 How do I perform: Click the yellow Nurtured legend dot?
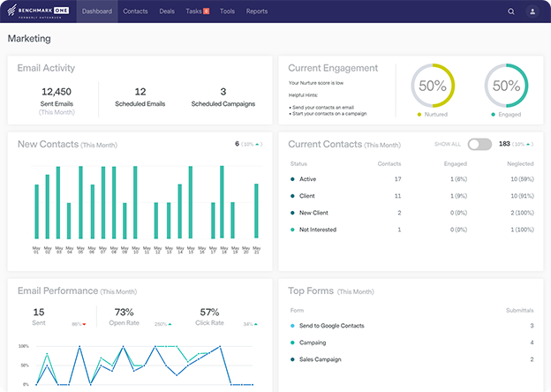pyautogui.click(x=419, y=115)
